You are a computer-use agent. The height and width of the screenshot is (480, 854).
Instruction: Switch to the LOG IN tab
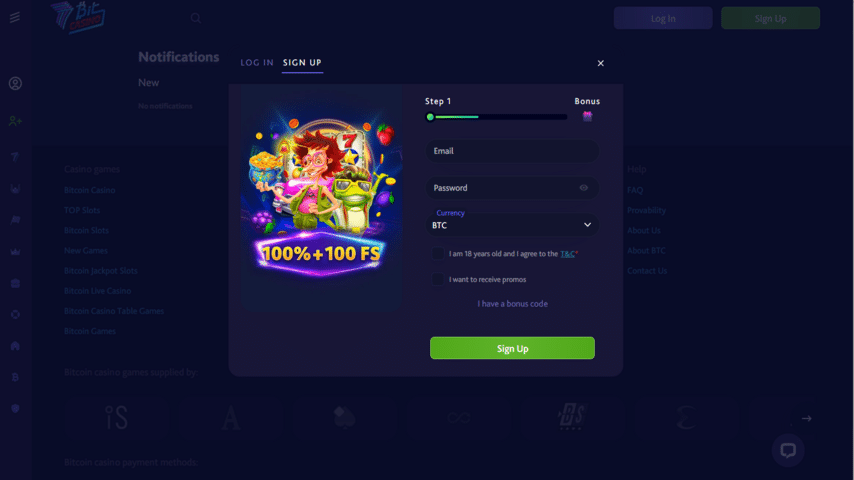tap(257, 63)
